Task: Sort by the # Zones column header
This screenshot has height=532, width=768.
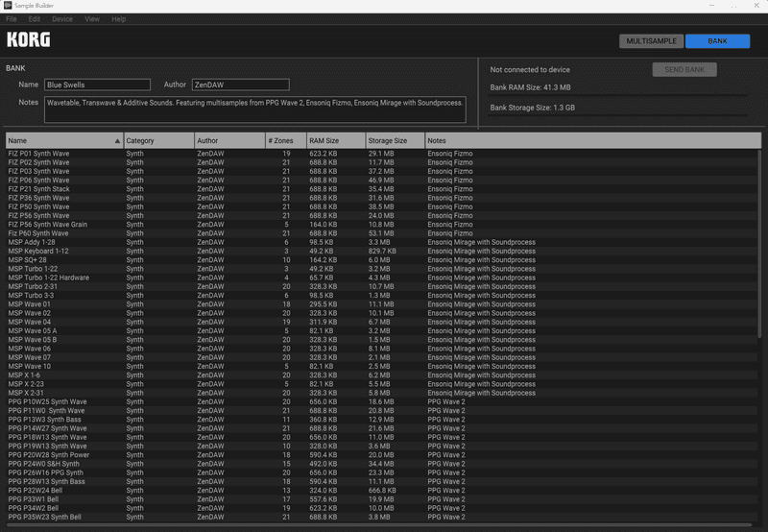Action: (x=285, y=140)
